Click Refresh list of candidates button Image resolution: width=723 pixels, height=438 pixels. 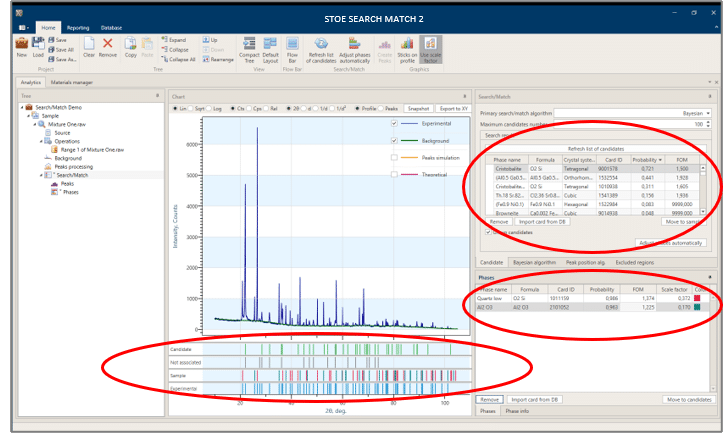[596, 149]
